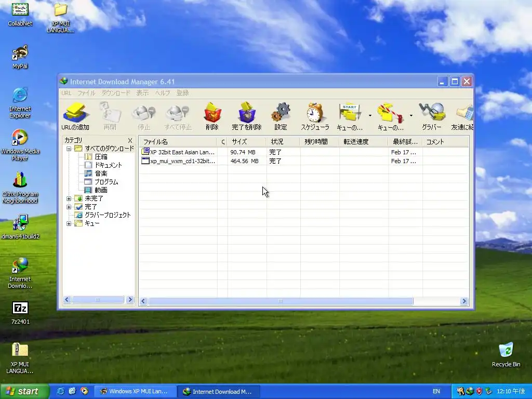The height and width of the screenshot is (399, 532).
Task: Launch Windows Media Player from quick launch
Action: 84,391
